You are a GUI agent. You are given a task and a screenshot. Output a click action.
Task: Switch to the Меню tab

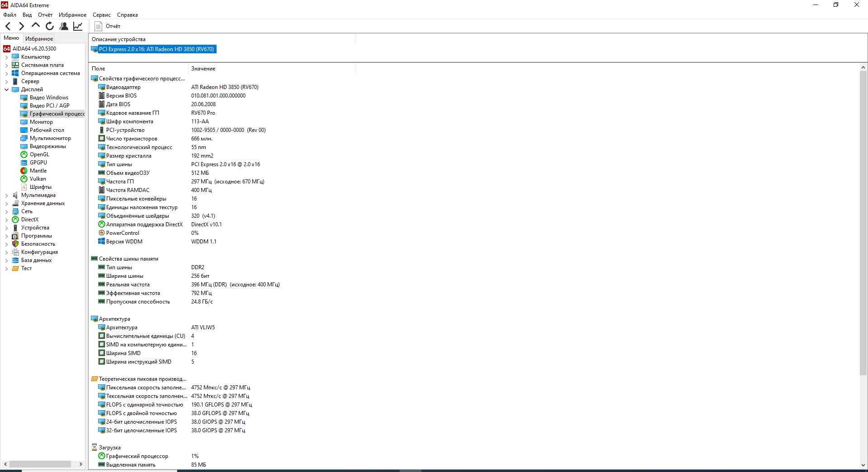coord(11,38)
